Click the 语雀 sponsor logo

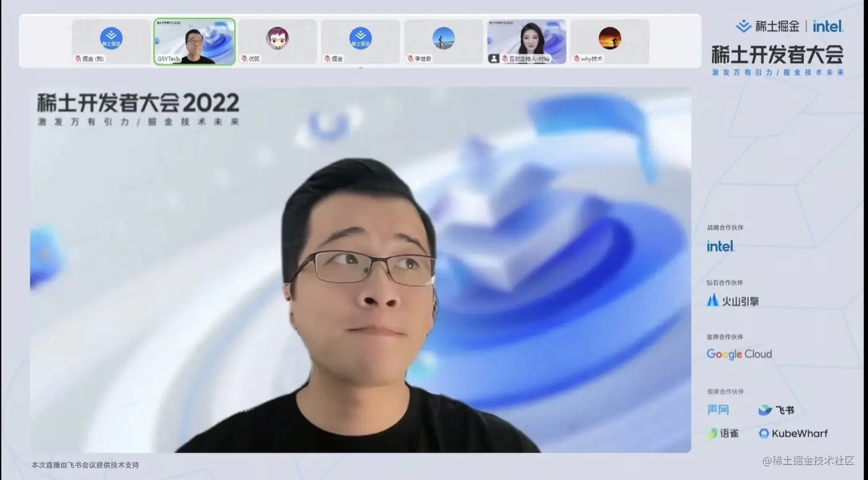click(x=723, y=433)
